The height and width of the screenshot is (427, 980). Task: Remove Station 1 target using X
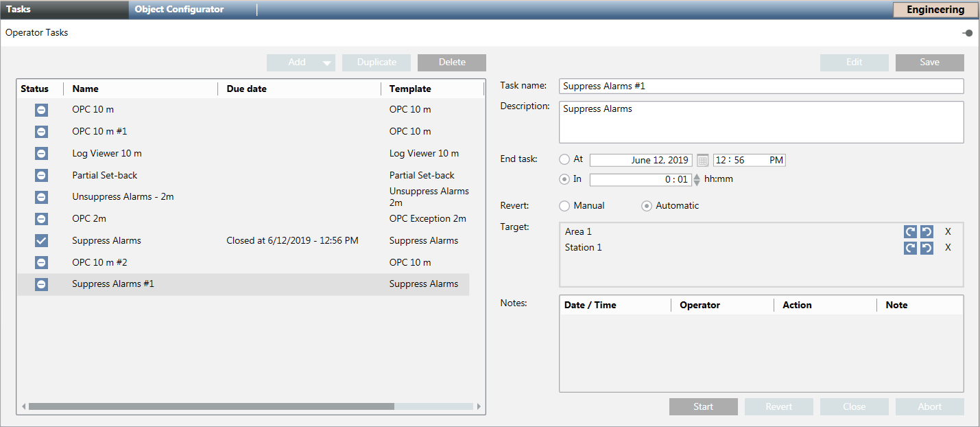[948, 248]
